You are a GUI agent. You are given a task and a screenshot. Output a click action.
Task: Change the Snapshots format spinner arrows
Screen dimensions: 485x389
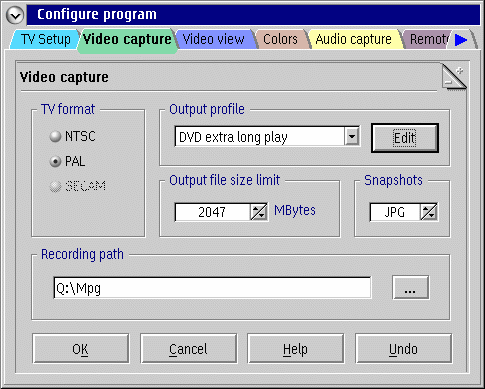(429, 212)
